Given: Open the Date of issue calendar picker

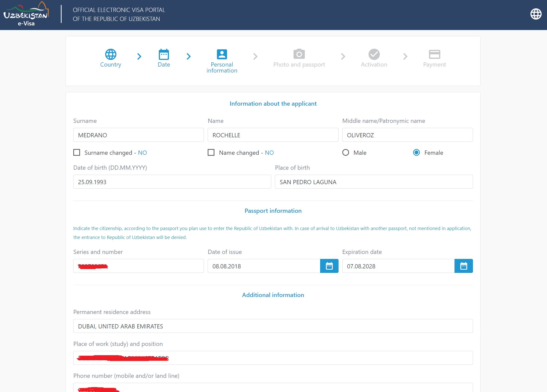Looking at the screenshot, I should (329, 266).
